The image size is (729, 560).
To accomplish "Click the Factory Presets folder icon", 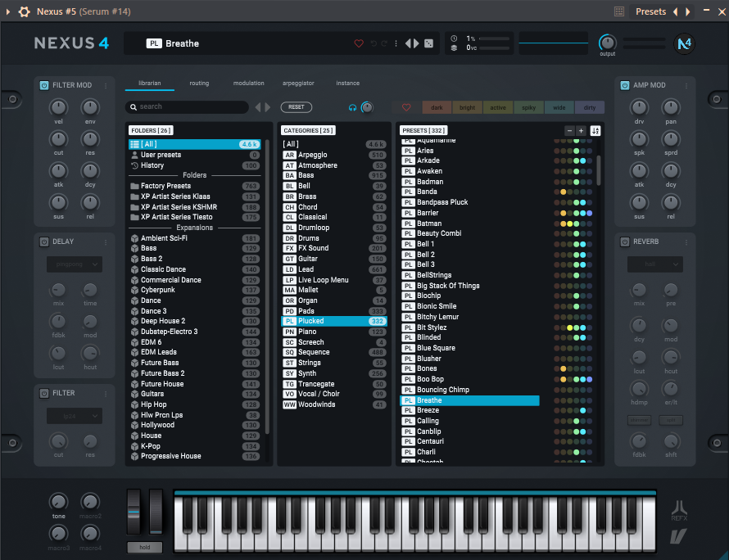I will tap(135, 186).
